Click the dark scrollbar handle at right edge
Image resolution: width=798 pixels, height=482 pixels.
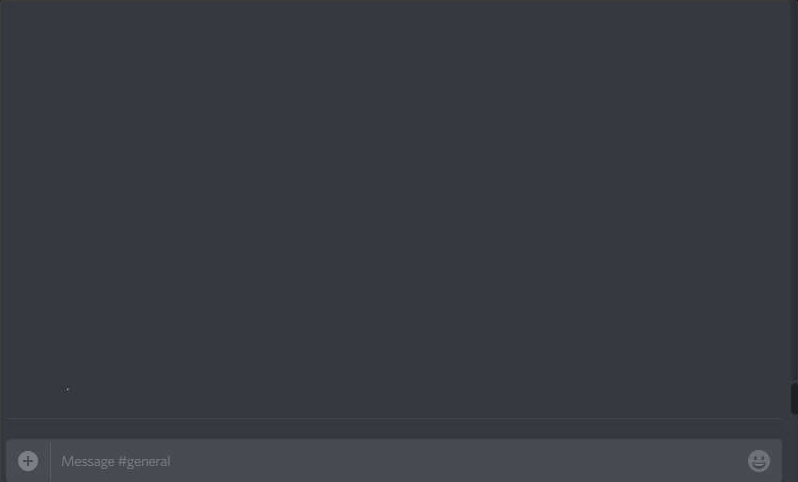tap(794, 398)
